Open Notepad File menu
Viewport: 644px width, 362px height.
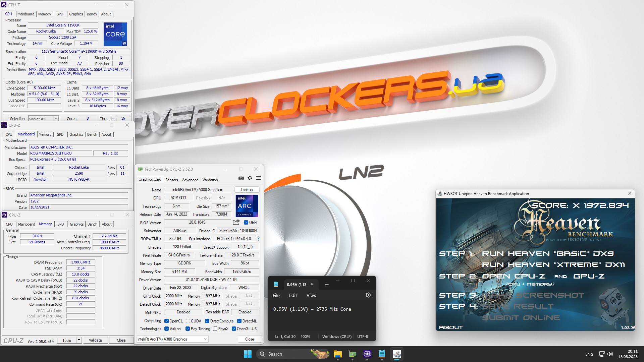pos(276,295)
